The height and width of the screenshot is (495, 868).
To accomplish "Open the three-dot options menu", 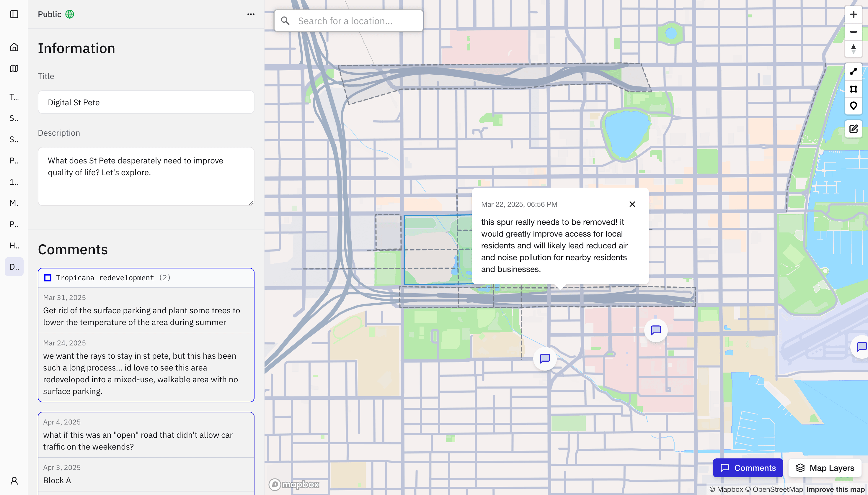I will (251, 14).
